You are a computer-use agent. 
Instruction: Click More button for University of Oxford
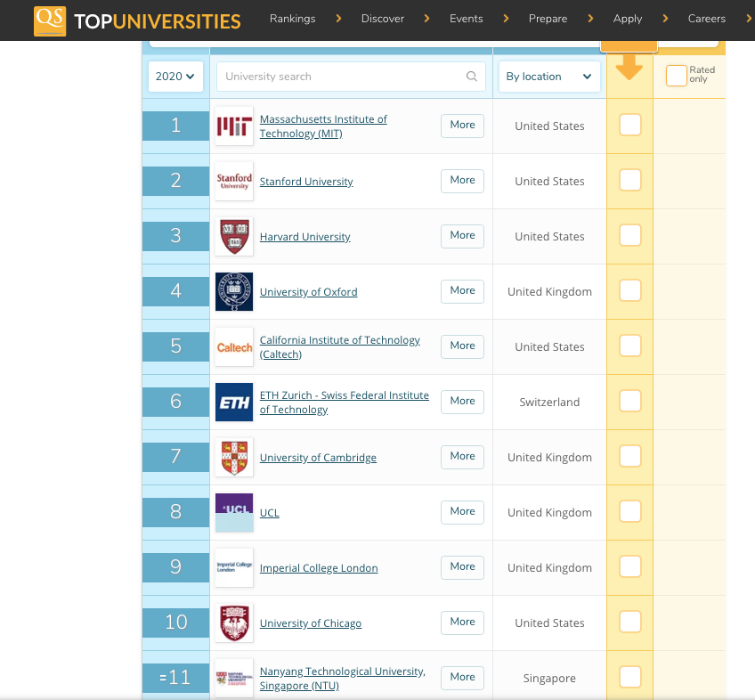pos(462,290)
